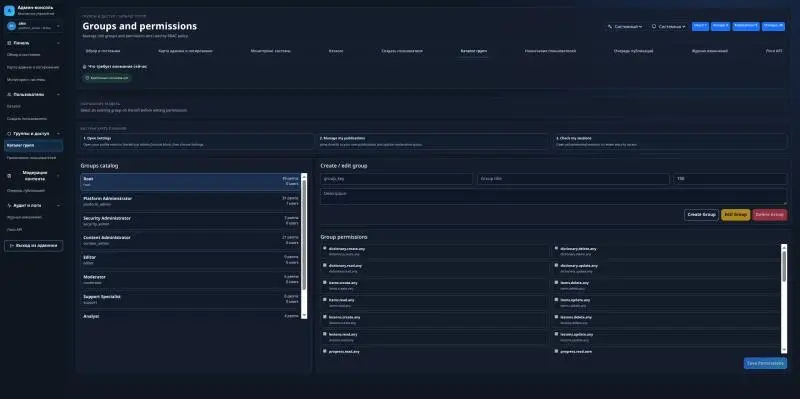Tick the lessons.delete.any checkbox
Viewport: 800px width, 399px height.
556,317
